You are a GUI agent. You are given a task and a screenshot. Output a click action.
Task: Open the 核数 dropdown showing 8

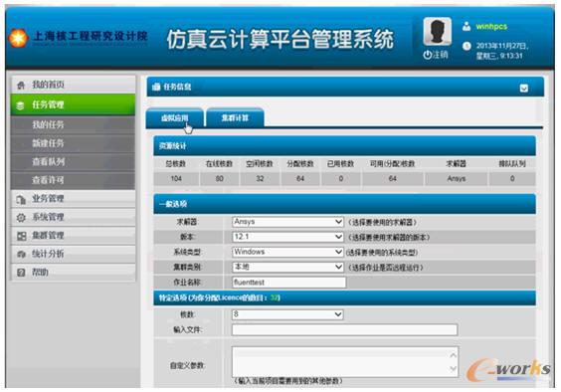287,314
